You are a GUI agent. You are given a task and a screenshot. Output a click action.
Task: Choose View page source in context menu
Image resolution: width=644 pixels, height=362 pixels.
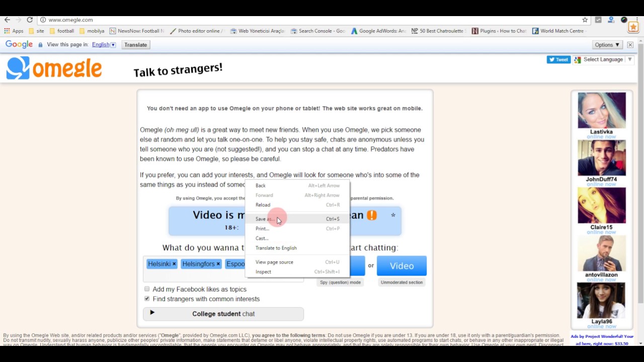(297, 262)
